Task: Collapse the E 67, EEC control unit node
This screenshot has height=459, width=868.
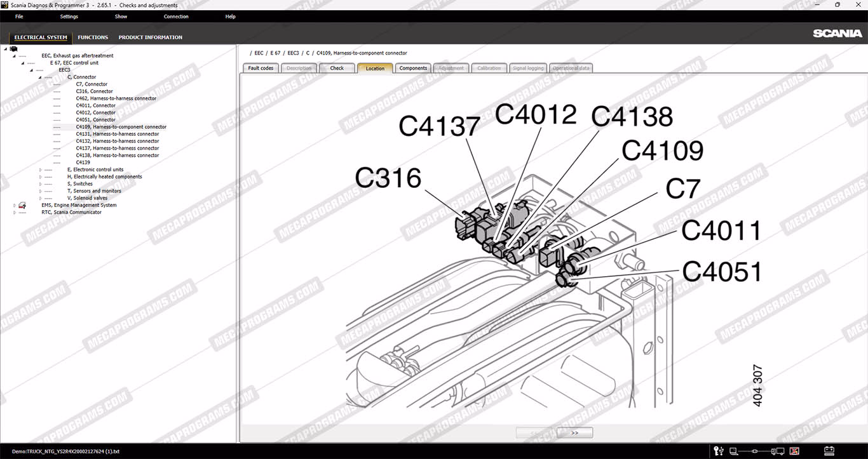Action: (22, 63)
